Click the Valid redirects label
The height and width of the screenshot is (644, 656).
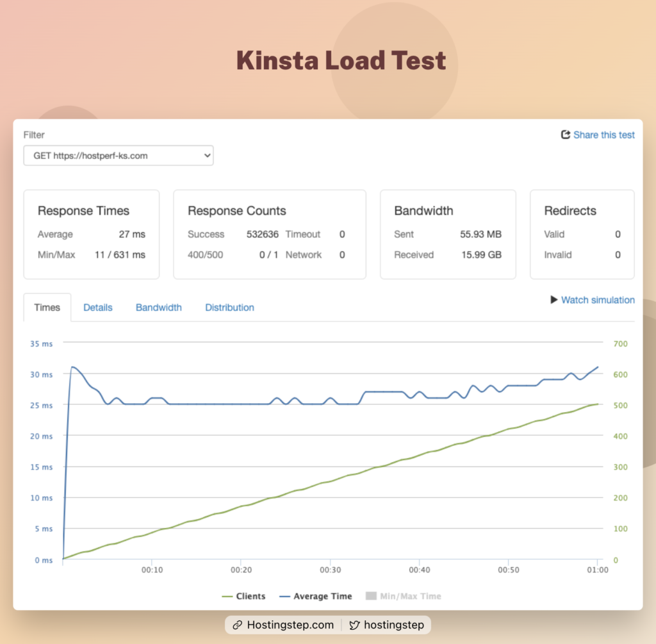pyautogui.click(x=554, y=235)
